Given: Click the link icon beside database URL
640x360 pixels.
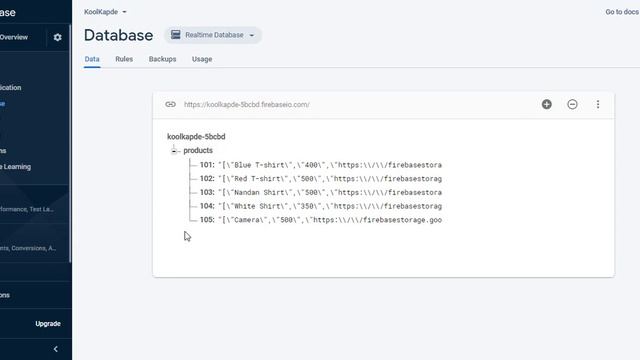Looking at the screenshot, I should click(x=170, y=104).
